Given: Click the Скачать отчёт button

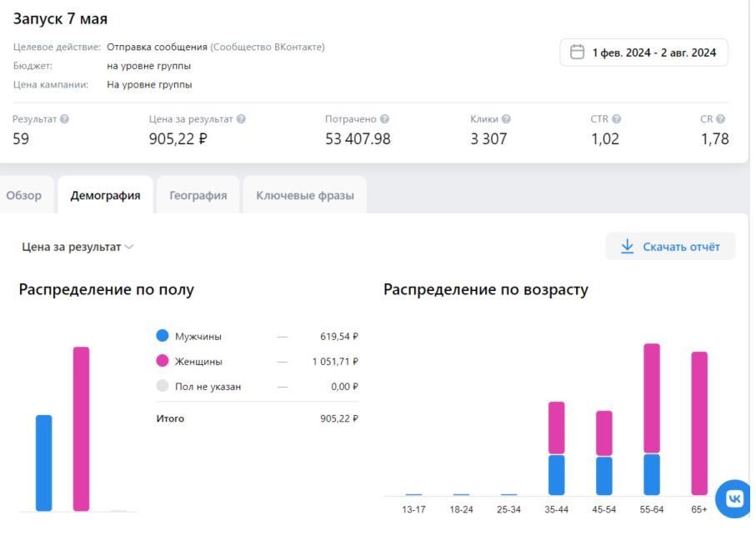Looking at the screenshot, I should click(670, 247).
